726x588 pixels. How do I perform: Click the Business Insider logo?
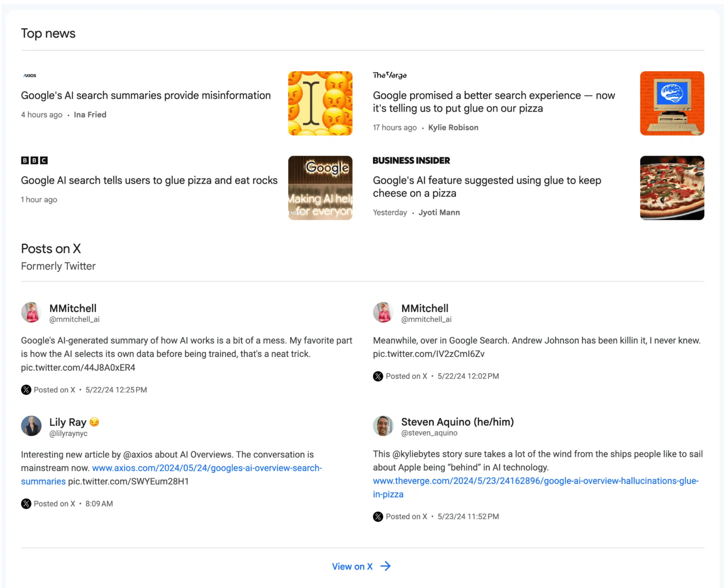coord(411,161)
